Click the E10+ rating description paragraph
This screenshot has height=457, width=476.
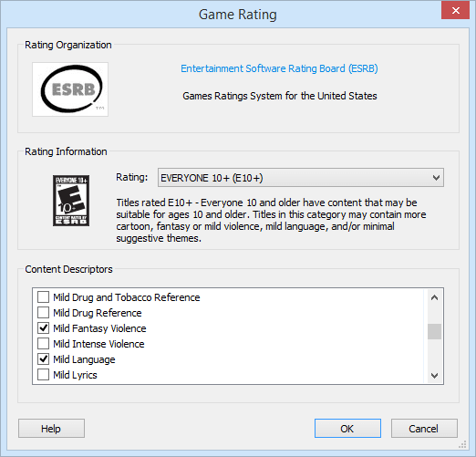271,221
